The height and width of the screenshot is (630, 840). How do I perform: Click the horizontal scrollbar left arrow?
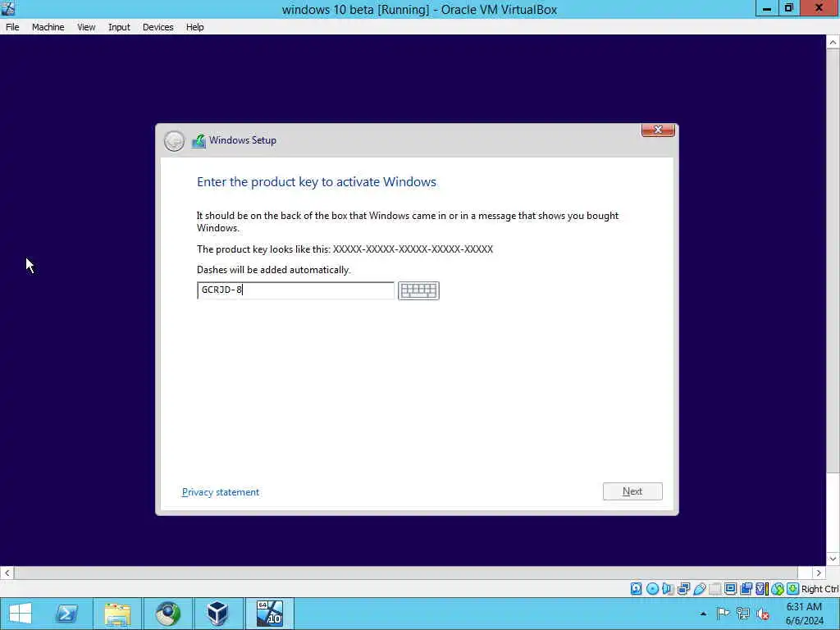[7, 573]
